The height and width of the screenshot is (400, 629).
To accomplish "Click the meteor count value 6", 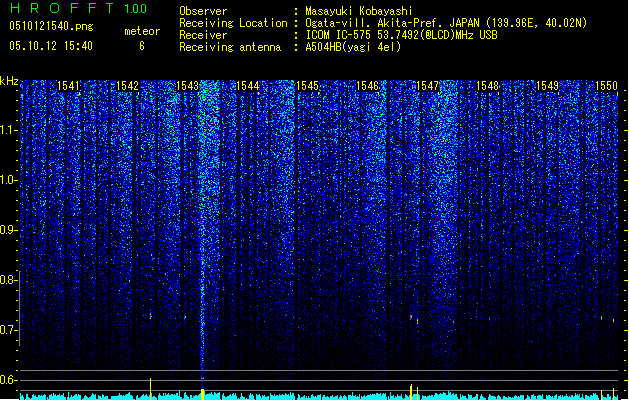I will (142, 46).
